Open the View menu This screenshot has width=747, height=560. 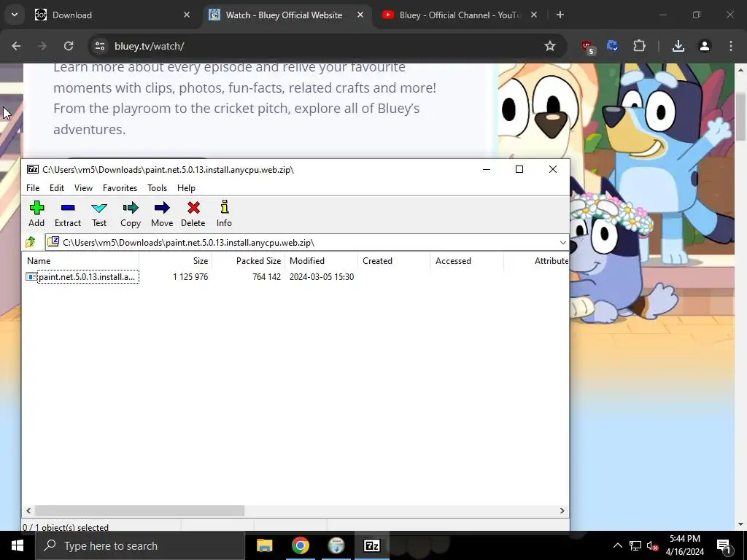[83, 188]
